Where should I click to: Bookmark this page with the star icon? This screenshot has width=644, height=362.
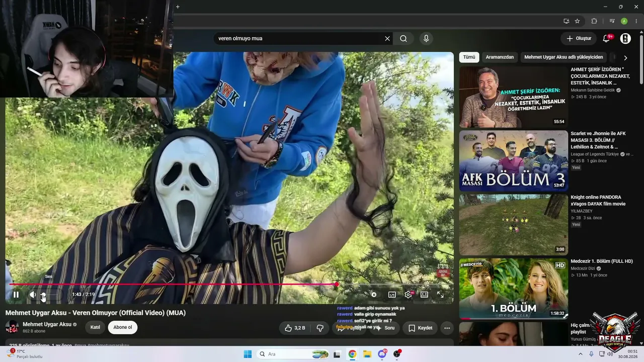[x=577, y=21]
